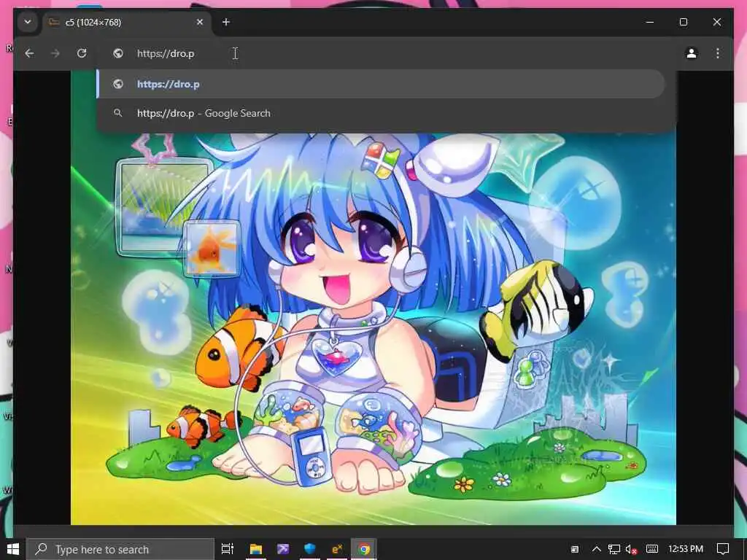Screen dimensions: 747x560
Task: Reload the current page
Action: point(82,53)
